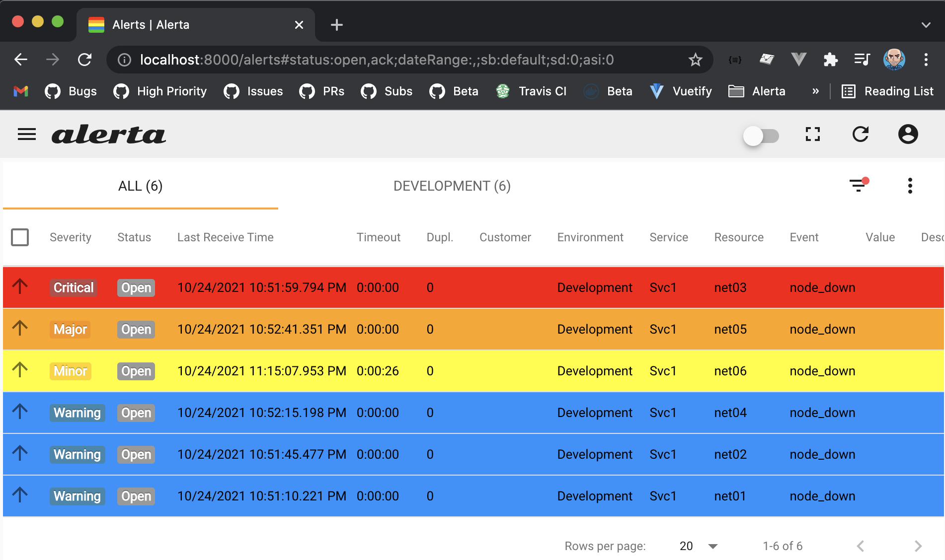
Task: Open the user account profile icon
Action: coord(908,134)
